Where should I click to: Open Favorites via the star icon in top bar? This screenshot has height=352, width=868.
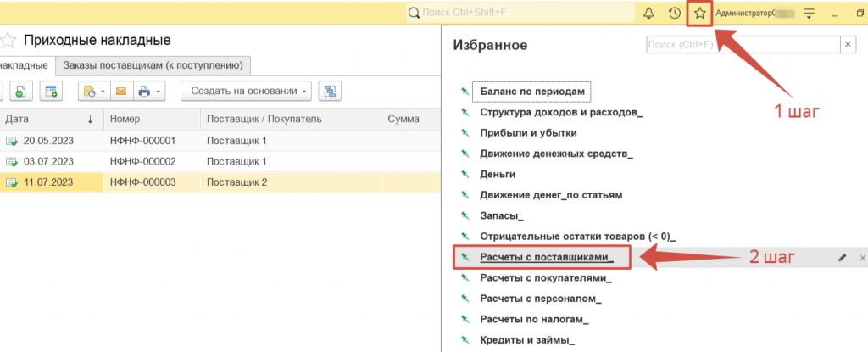699,14
